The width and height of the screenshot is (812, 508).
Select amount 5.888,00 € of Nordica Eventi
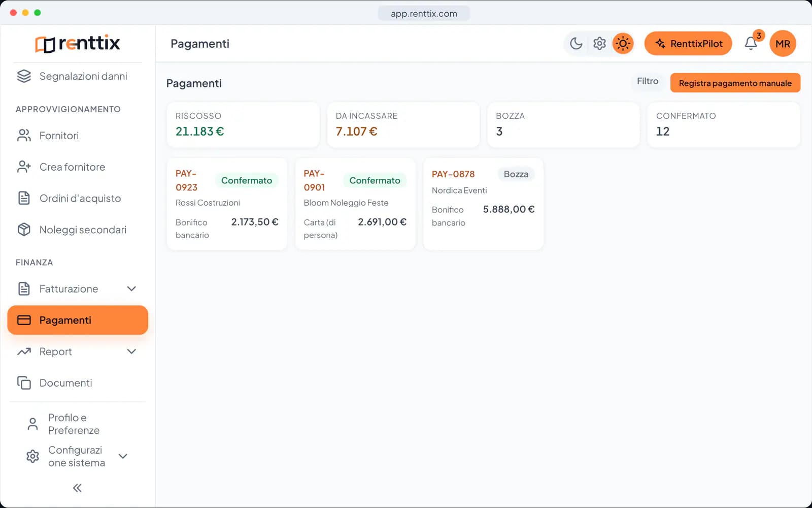click(x=509, y=209)
